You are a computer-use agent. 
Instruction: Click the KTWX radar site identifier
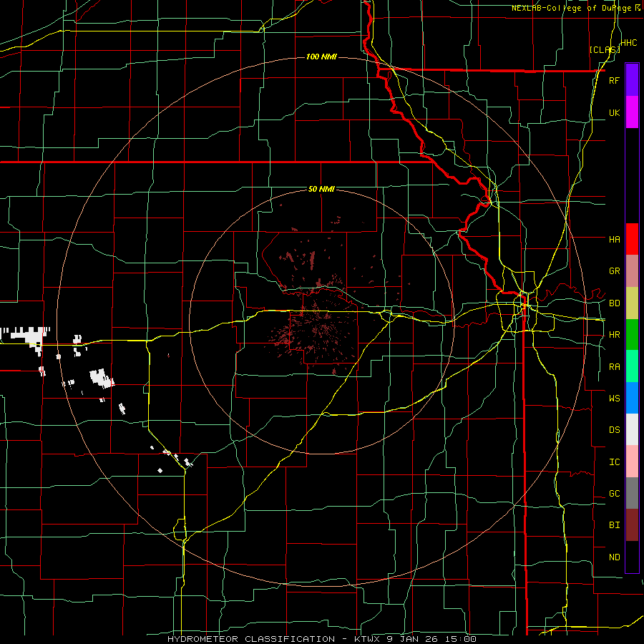tap(368, 639)
